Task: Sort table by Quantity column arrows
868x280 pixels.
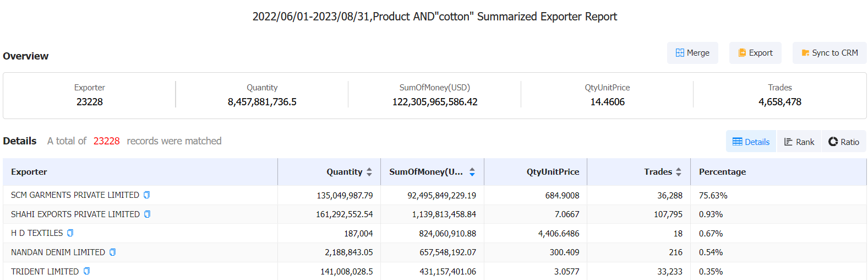Action: (369, 172)
